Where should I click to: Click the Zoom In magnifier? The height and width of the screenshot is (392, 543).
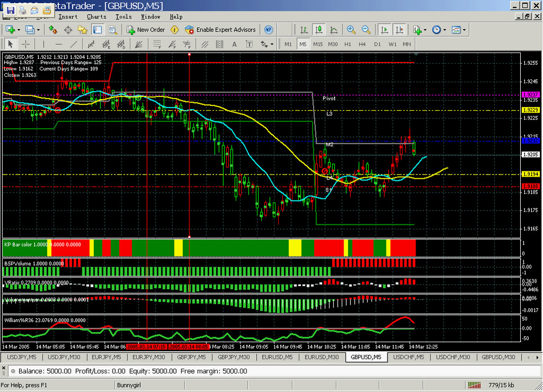point(351,30)
